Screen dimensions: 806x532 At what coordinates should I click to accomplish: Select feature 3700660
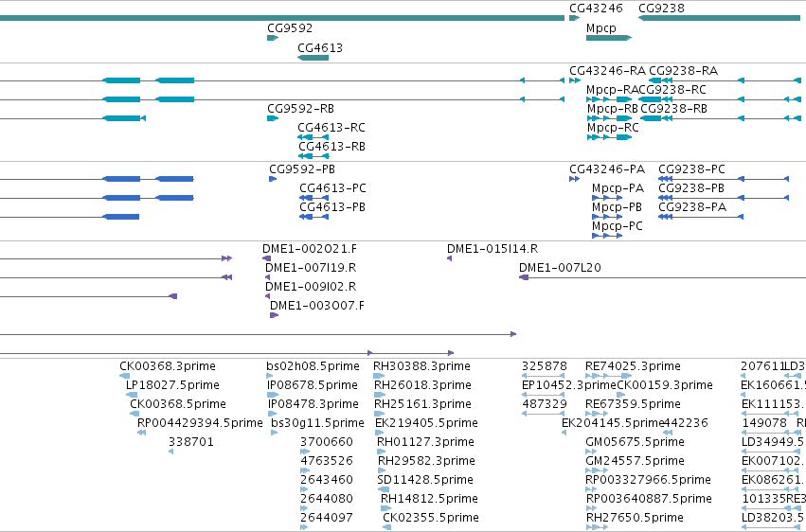click(x=327, y=443)
